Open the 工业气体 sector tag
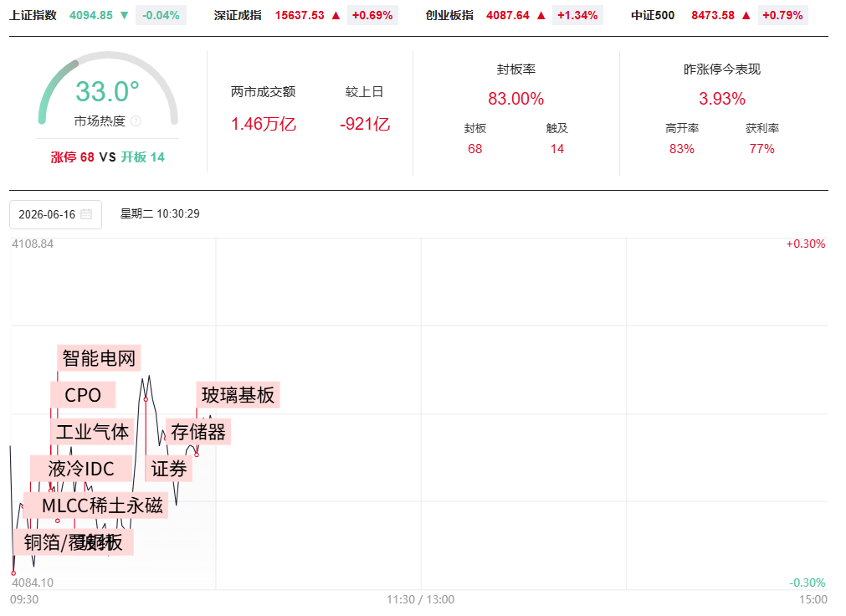 92,432
